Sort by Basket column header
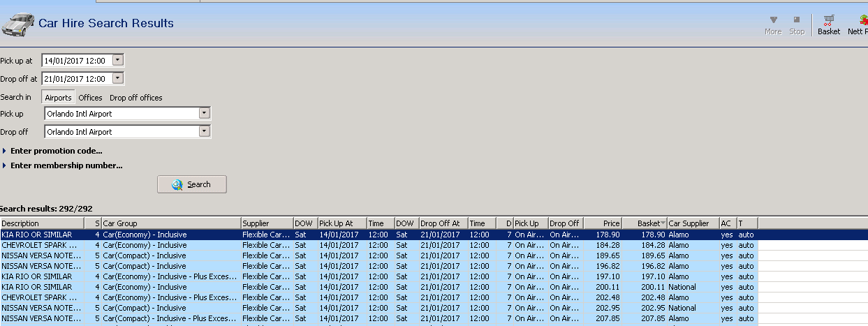This screenshot has width=868, height=326. click(645, 223)
